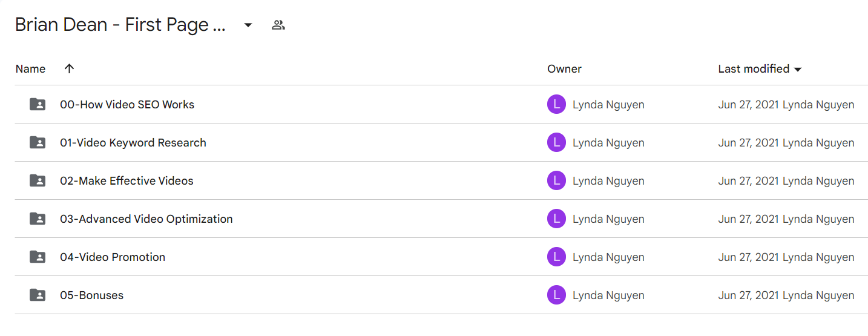Click the shared folder icon for 00-How Video SEO Works
Image resolution: width=868 pixels, height=336 pixels.
click(x=38, y=104)
